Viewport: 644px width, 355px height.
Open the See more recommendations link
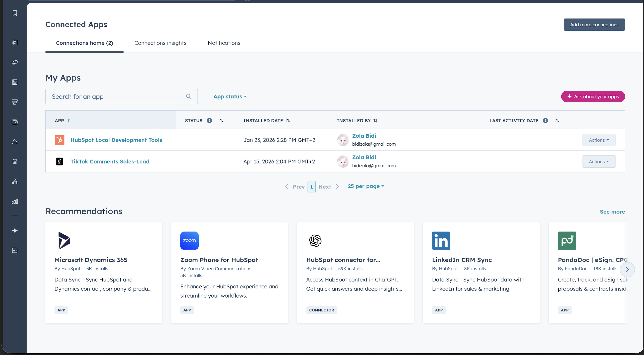[612, 212]
